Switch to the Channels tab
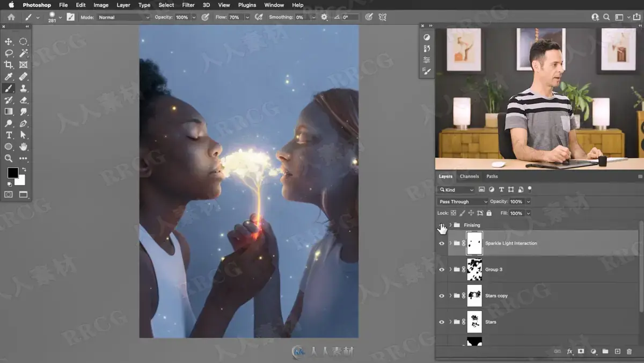 (x=469, y=176)
